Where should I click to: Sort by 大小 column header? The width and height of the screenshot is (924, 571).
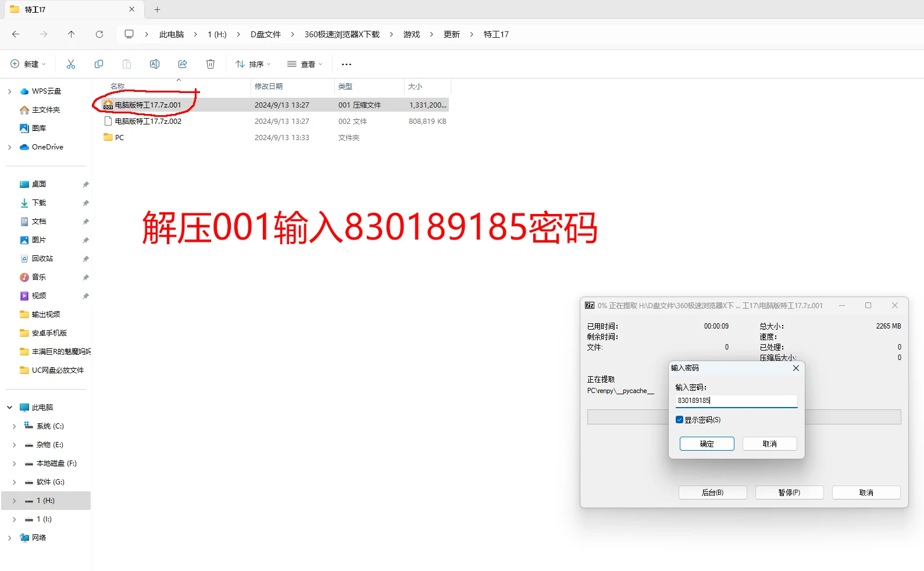pos(415,86)
